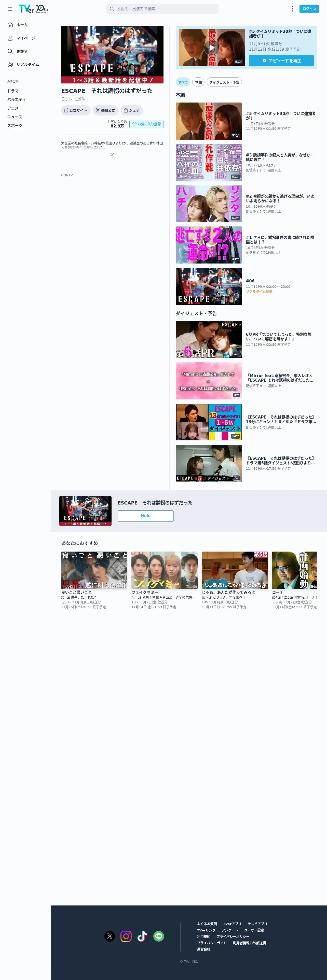This screenshot has height=980, width=327.
Task: Open プライバシーポリシー footer link
Action: tap(233, 937)
